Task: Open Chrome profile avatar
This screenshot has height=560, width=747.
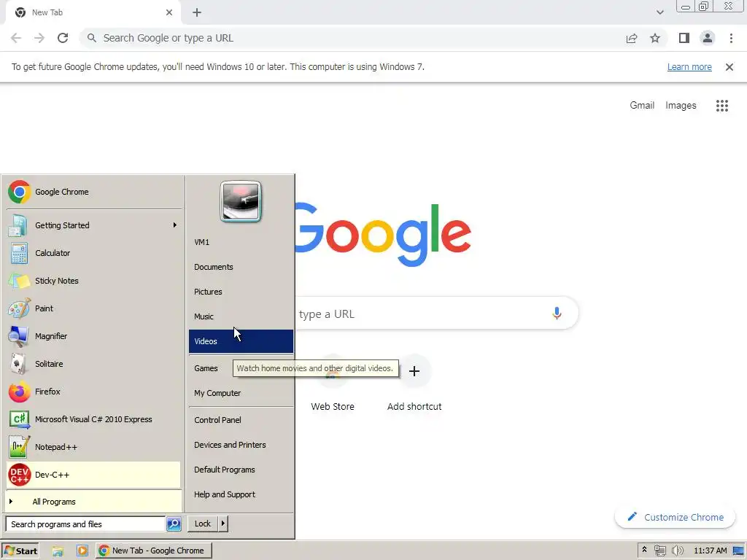Action: 708,38
